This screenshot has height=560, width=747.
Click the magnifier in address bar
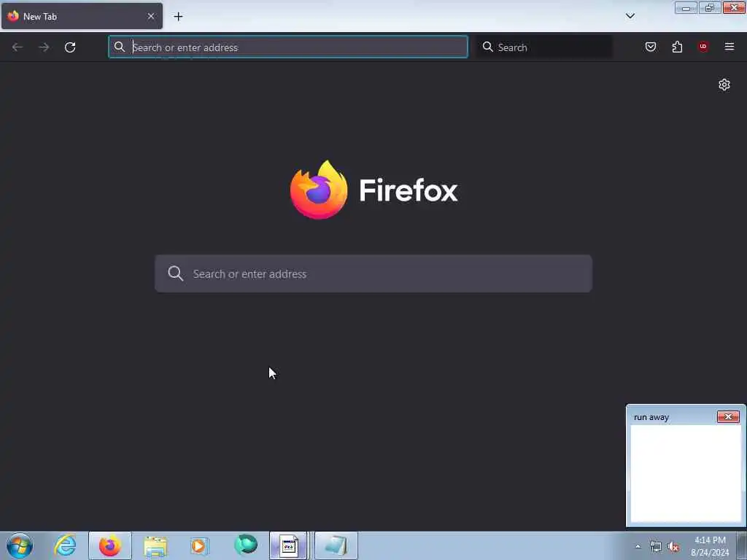pos(120,47)
